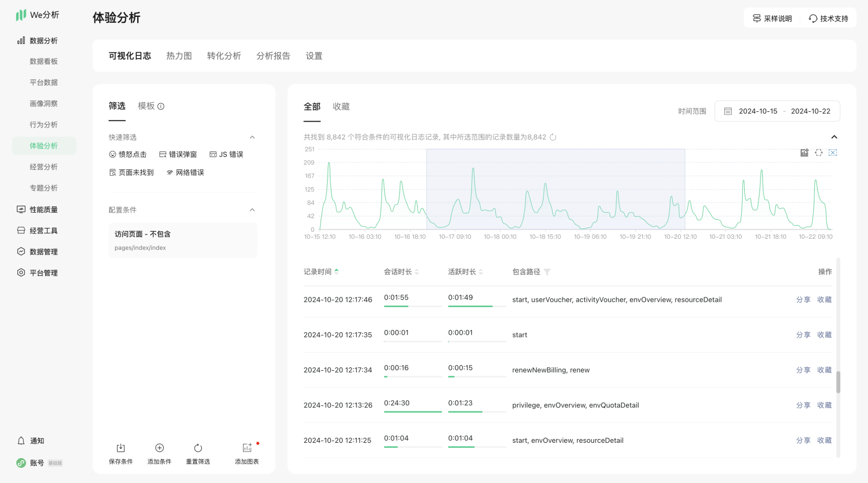Click 收藏 for 12:17:34 record
868x483 pixels.
click(x=825, y=370)
